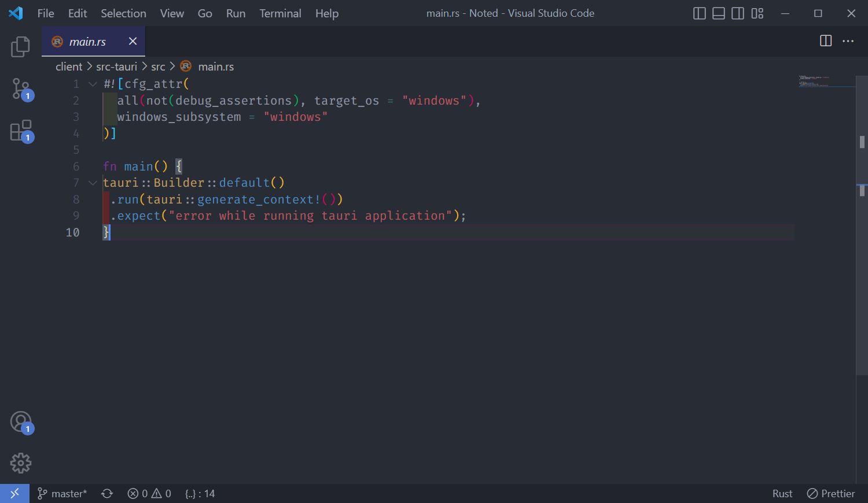Image resolution: width=868 pixels, height=503 pixels.
Task: Minimize the VS Code window
Action: coord(785,13)
